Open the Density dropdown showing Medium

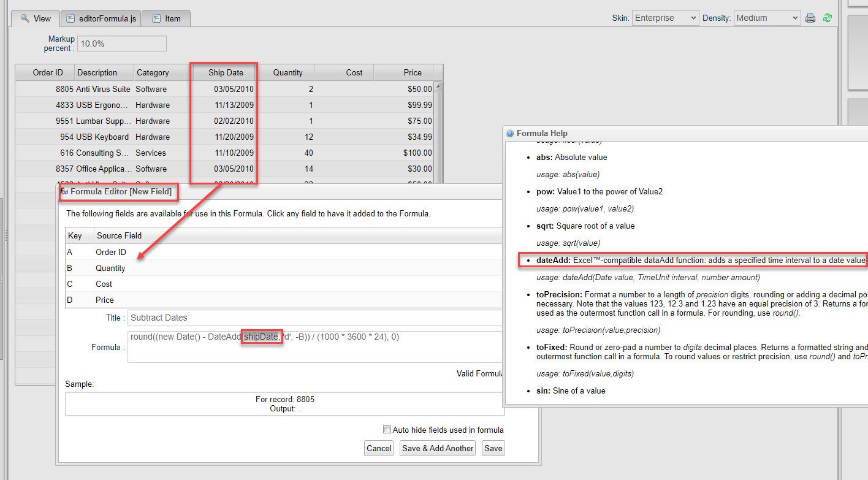[x=767, y=18]
